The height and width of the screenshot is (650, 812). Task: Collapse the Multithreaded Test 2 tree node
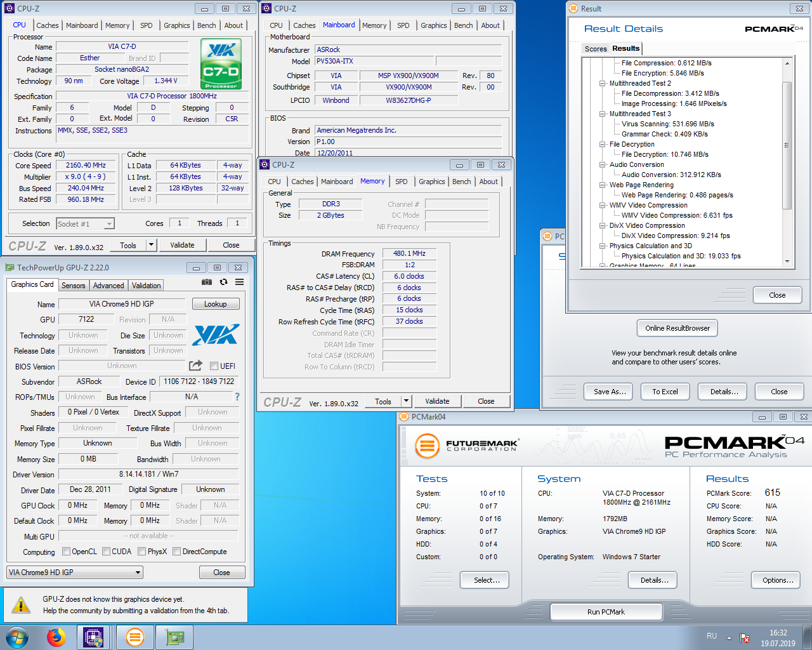click(602, 83)
